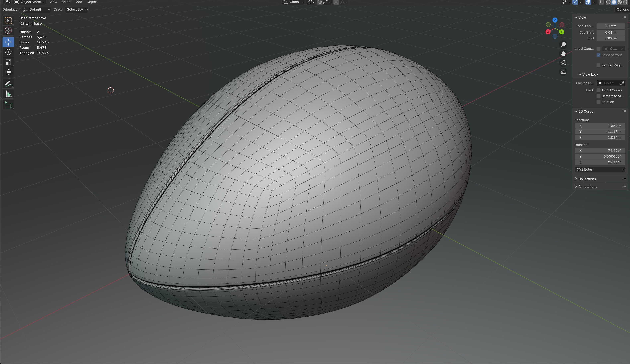The height and width of the screenshot is (364, 630).
Task: Activate the Scale tool
Action: [x=8, y=62]
